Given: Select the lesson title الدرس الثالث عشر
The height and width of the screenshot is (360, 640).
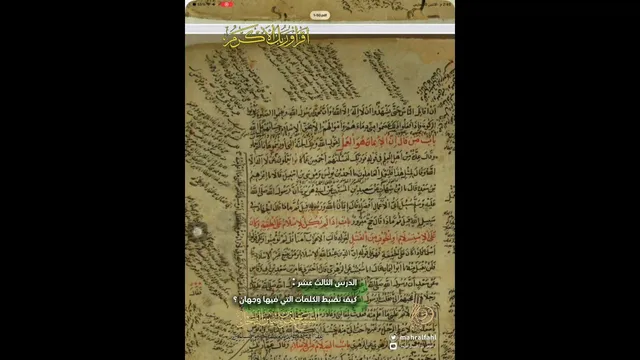Looking at the screenshot, I should 327,282.
